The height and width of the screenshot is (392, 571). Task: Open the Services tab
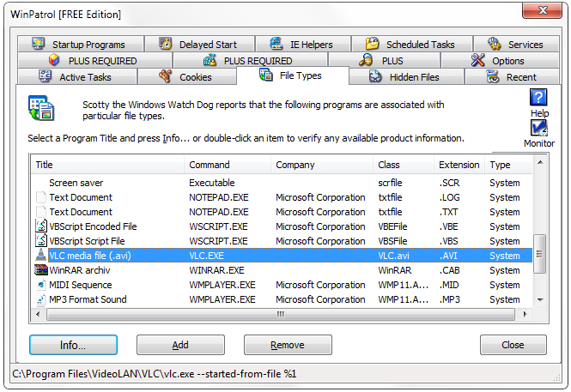coord(516,44)
